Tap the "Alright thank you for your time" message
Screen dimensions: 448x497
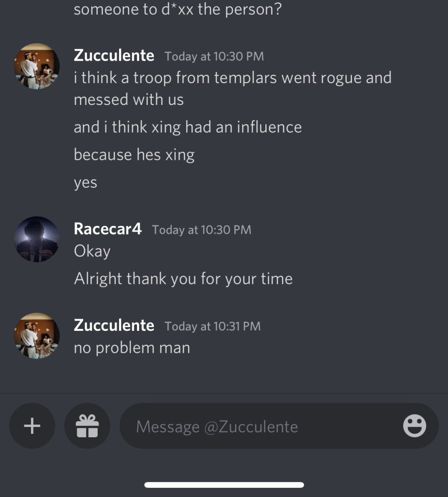tap(183, 279)
